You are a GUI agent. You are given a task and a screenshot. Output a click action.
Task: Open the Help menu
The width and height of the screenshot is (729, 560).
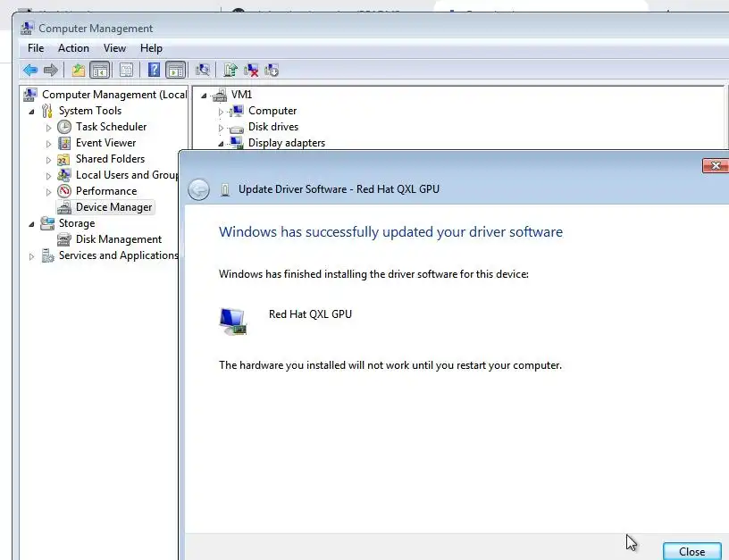click(x=151, y=48)
